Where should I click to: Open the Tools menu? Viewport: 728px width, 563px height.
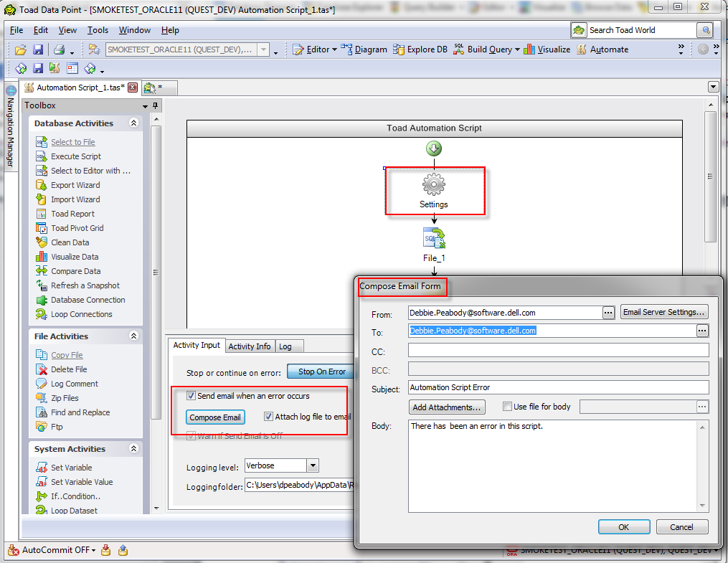(x=98, y=30)
